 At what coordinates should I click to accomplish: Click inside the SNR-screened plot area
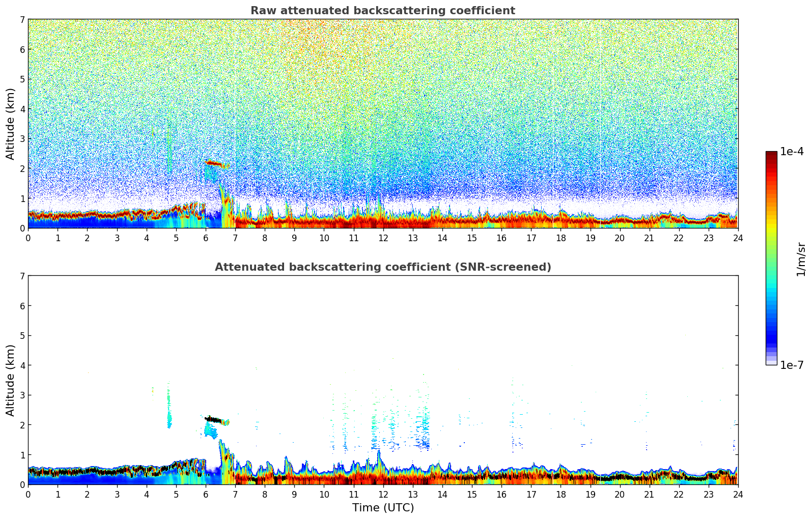[x=383, y=380]
